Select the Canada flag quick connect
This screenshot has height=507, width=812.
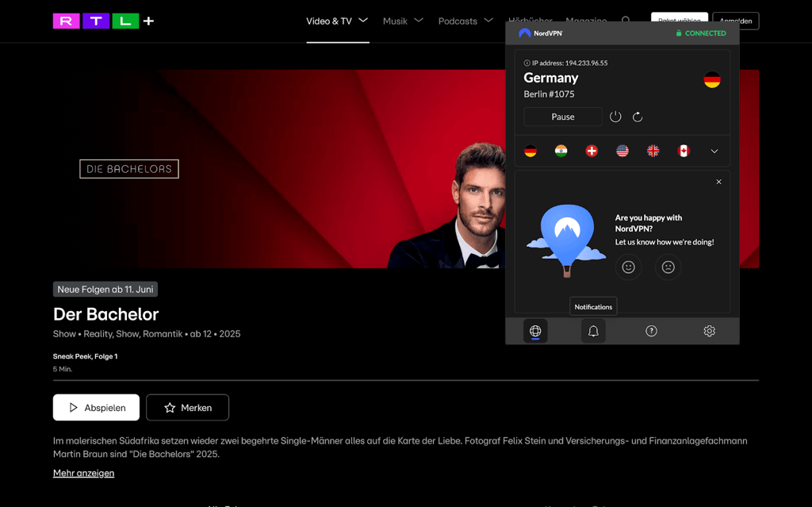click(684, 151)
